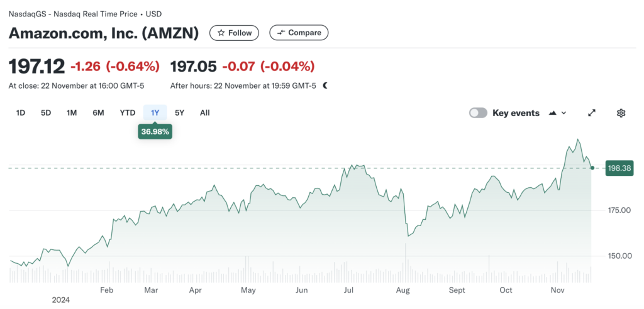Select the 1D time range

click(21, 113)
